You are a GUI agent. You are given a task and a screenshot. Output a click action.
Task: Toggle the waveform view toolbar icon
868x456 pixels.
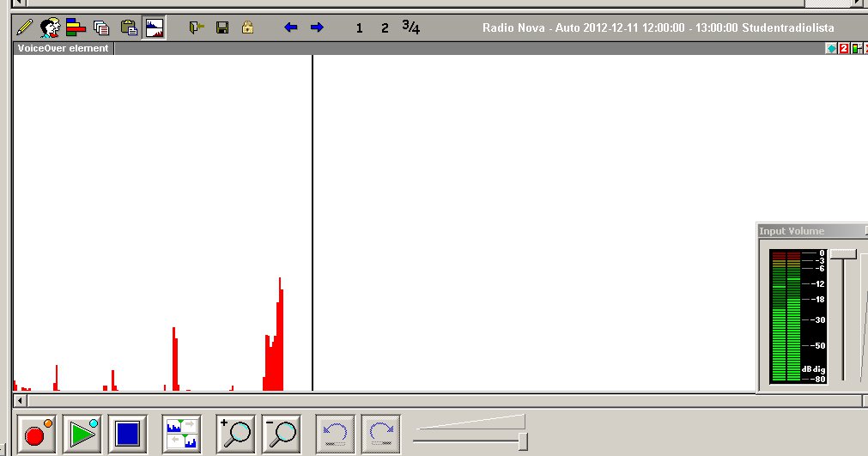tap(155, 27)
